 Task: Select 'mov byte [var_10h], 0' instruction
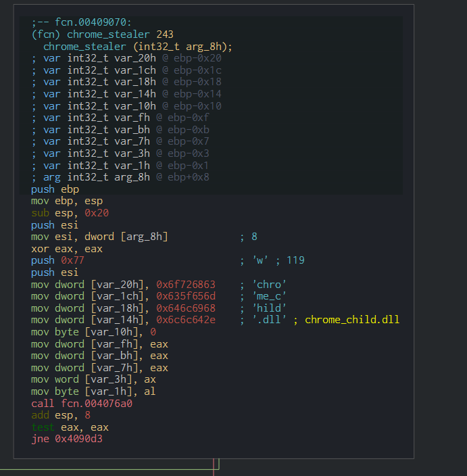pyautogui.click(x=93, y=332)
